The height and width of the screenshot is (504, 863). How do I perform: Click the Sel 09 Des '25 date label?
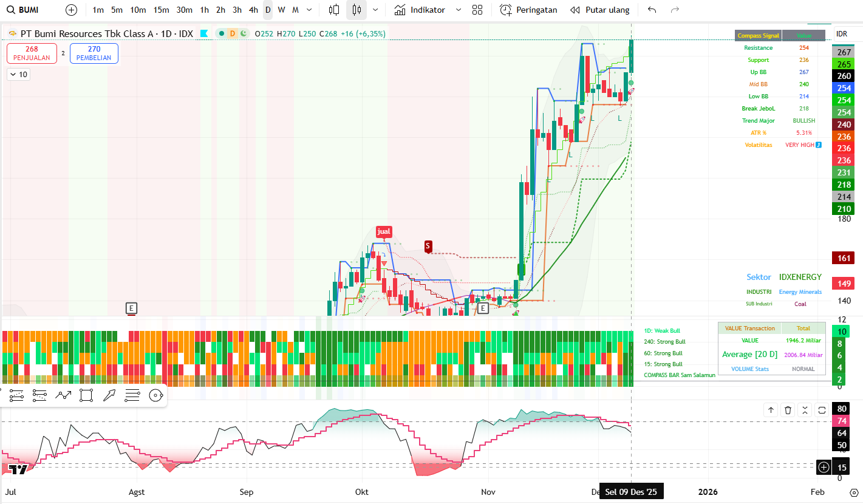[x=631, y=492]
